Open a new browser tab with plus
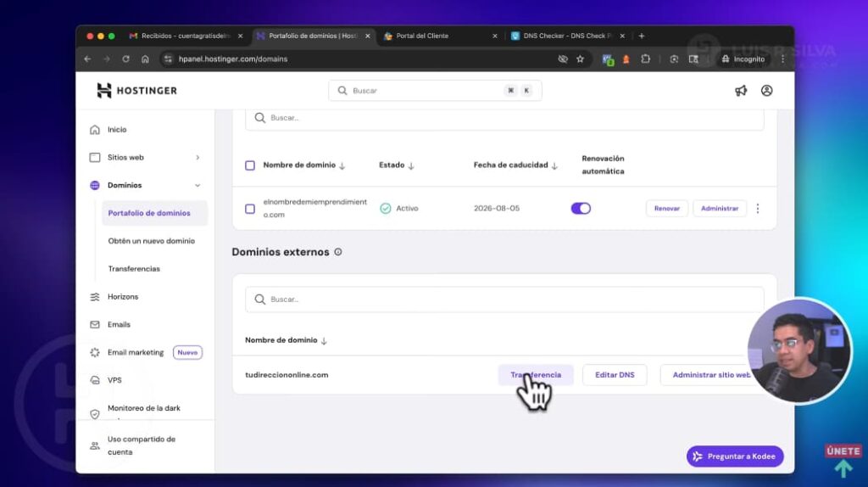Viewport: 868px width, 487px height. [642, 36]
